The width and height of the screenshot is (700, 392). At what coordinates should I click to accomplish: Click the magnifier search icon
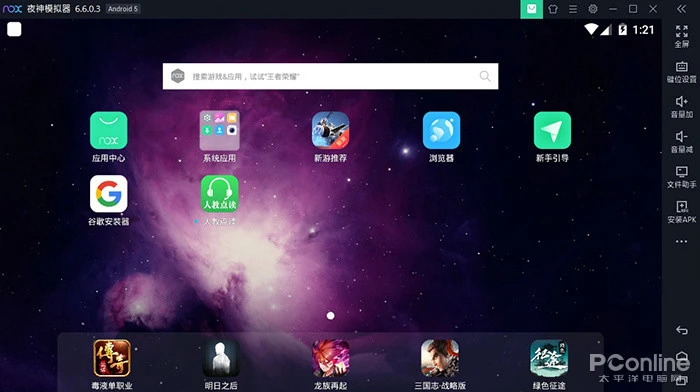[x=485, y=76]
